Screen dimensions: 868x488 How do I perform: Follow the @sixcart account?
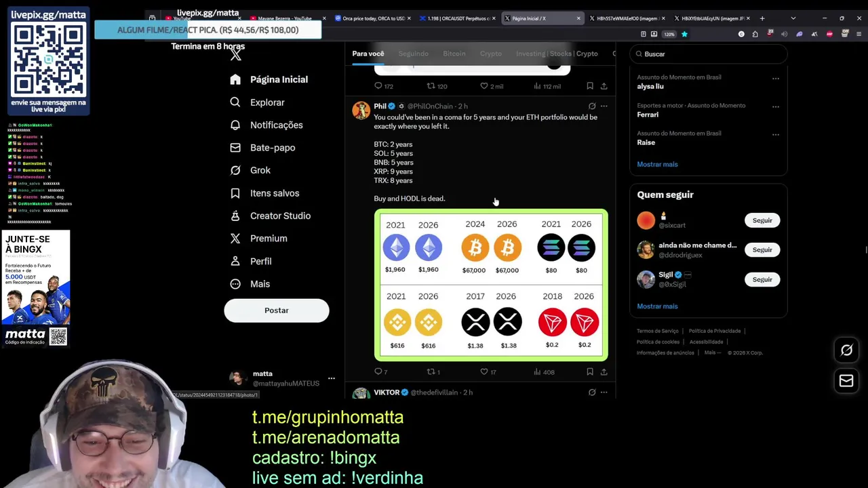click(762, 220)
